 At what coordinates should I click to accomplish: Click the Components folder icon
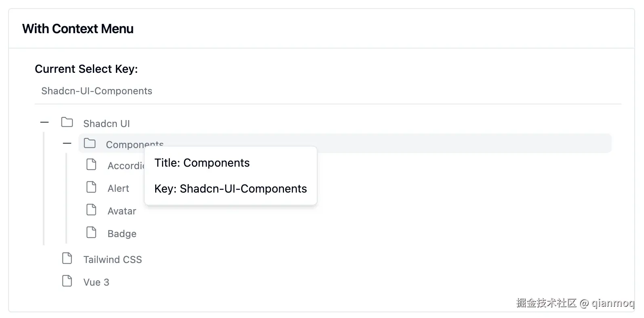click(x=90, y=143)
